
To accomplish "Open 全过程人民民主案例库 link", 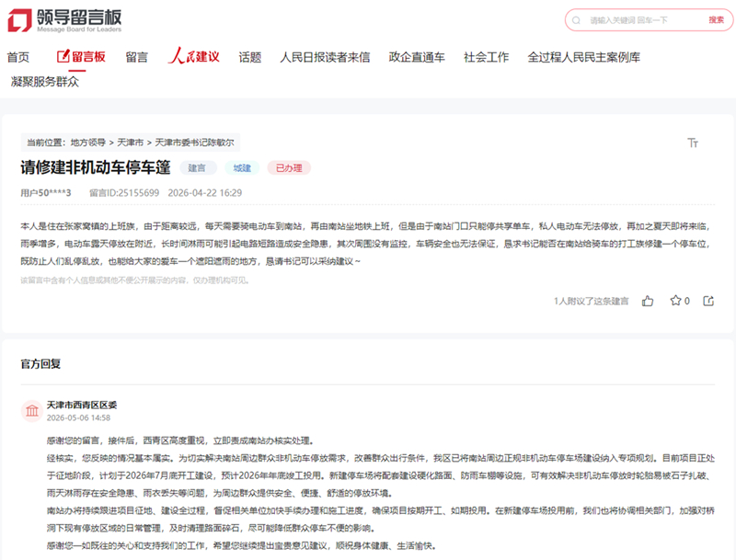I will click(x=583, y=57).
